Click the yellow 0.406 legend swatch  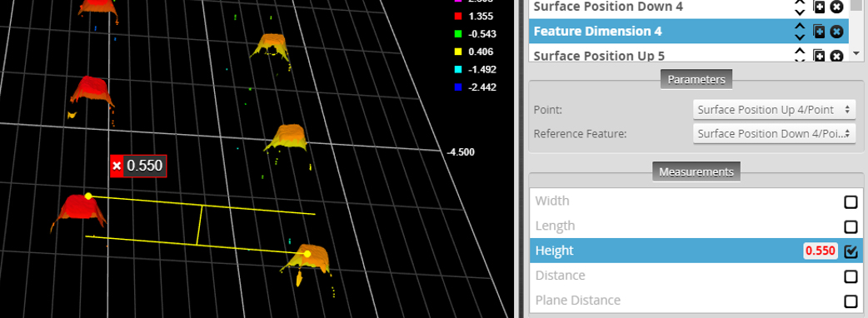tap(457, 52)
